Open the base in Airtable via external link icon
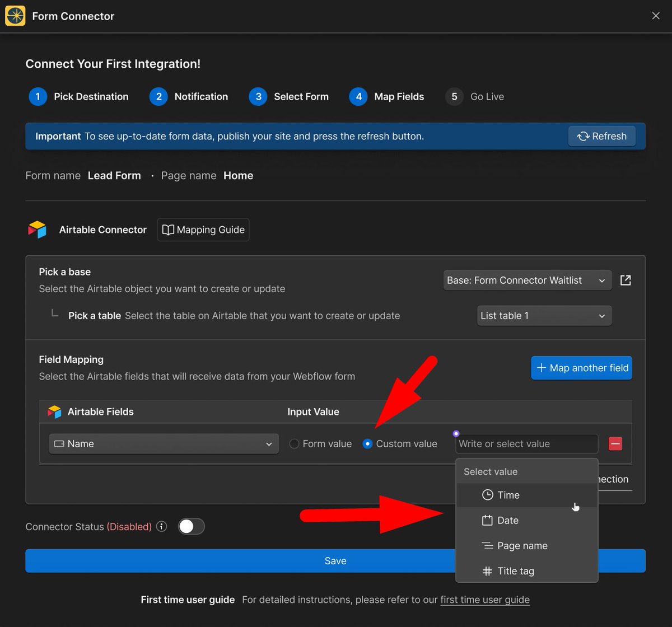This screenshot has height=627, width=672. pos(626,280)
